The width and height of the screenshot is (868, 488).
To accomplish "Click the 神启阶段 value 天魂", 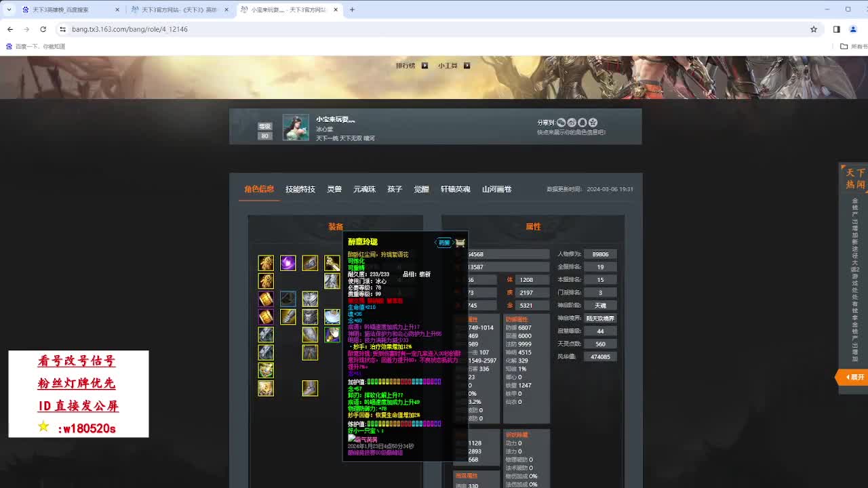I will tap(600, 306).
